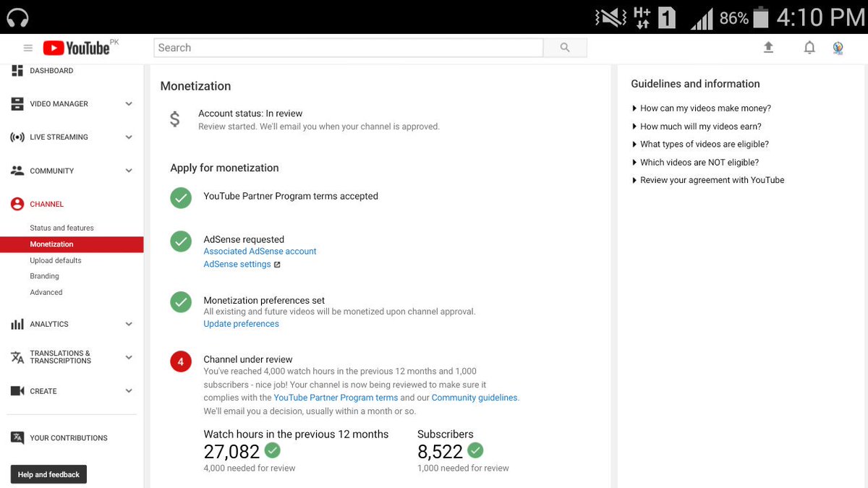The width and height of the screenshot is (868, 488).
Task: Open the Branding submenu item
Action: pyautogui.click(x=44, y=276)
